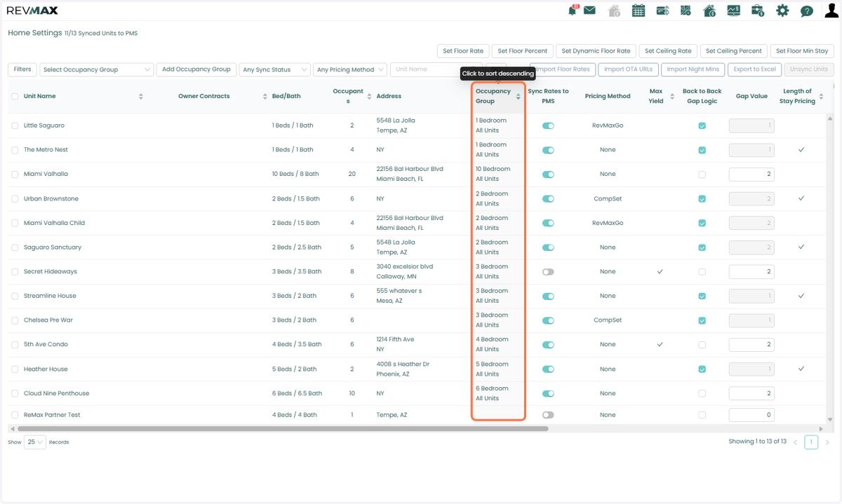Click Set Floor Min Stay button

tap(802, 51)
